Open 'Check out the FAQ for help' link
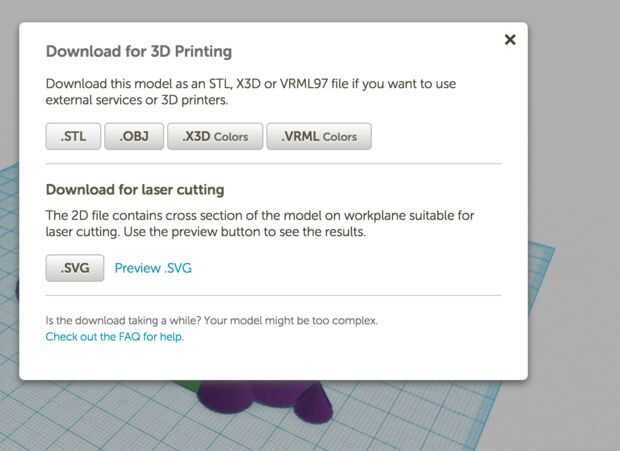 [x=115, y=337]
